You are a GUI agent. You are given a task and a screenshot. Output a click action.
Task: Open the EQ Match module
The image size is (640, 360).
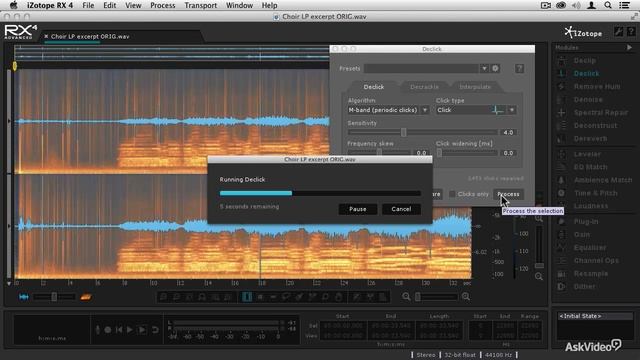(590, 167)
